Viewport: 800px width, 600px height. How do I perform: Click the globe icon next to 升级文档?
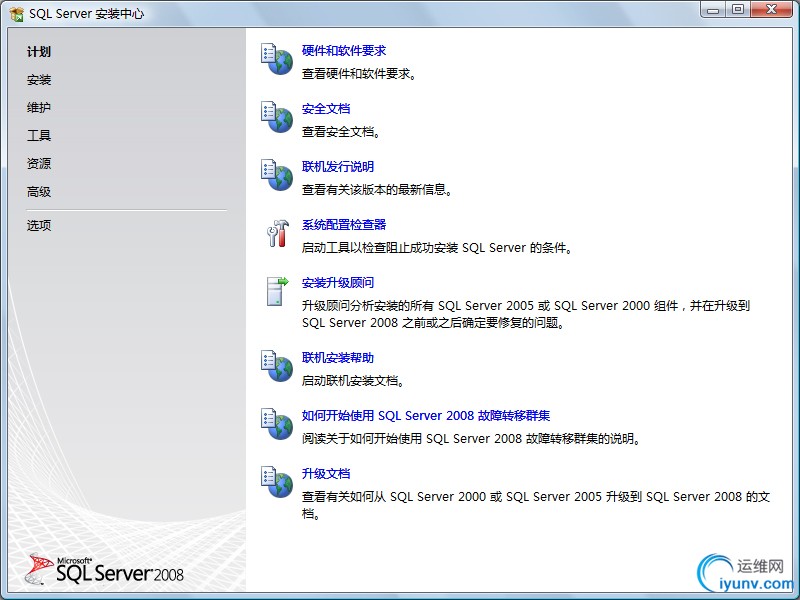point(277,482)
